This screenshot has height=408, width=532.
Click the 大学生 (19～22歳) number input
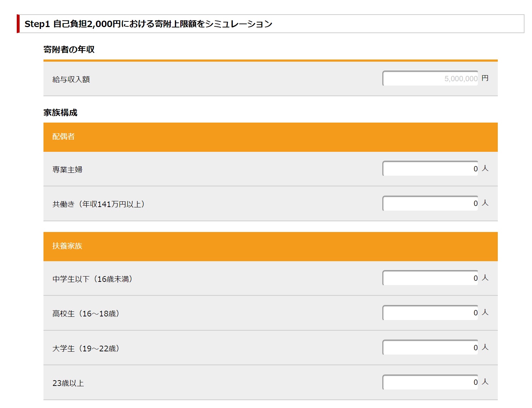click(x=430, y=348)
